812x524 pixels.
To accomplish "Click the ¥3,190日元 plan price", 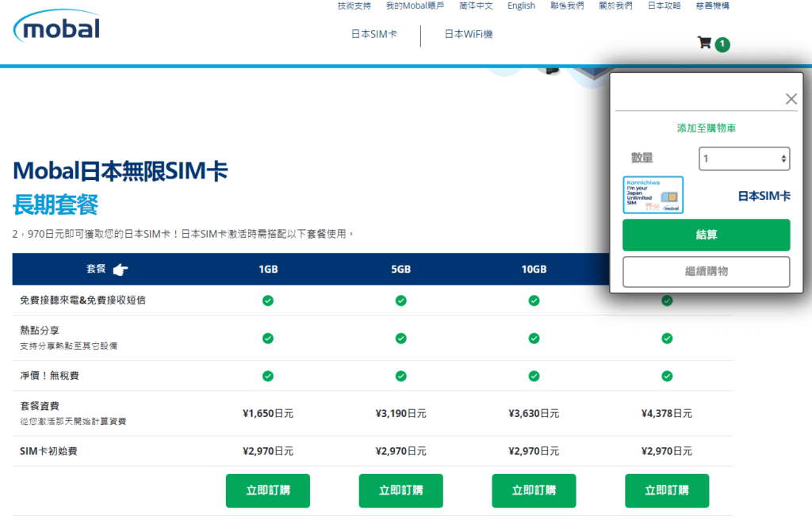I will (x=400, y=414).
